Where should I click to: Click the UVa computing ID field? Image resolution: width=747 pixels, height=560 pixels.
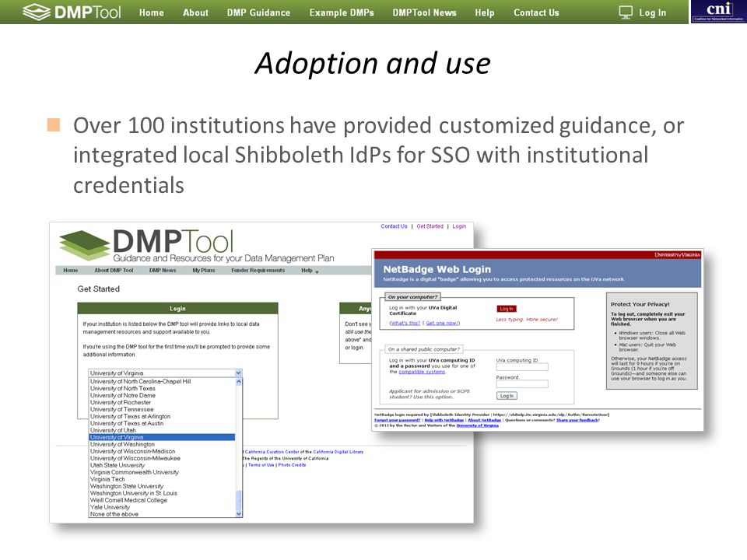pyautogui.click(x=522, y=367)
